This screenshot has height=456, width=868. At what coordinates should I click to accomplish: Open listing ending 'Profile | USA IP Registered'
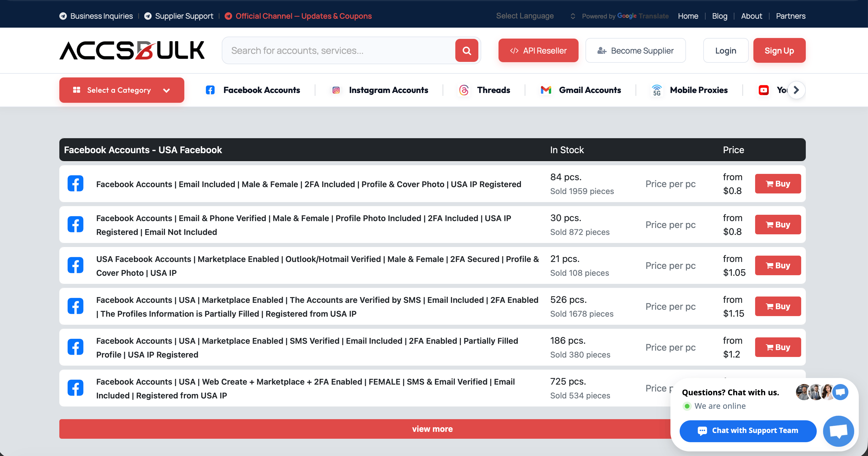click(307, 347)
